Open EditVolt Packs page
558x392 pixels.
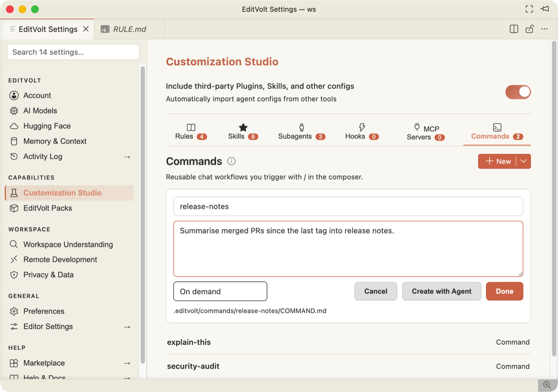click(x=69, y=208)
